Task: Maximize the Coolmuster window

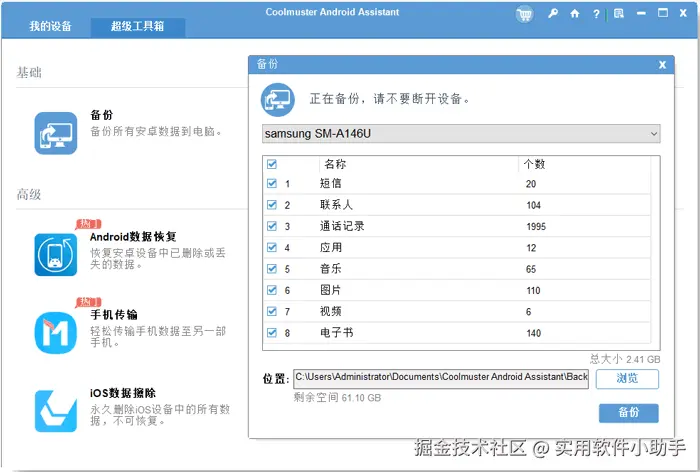Action: (x=663, y=13)
